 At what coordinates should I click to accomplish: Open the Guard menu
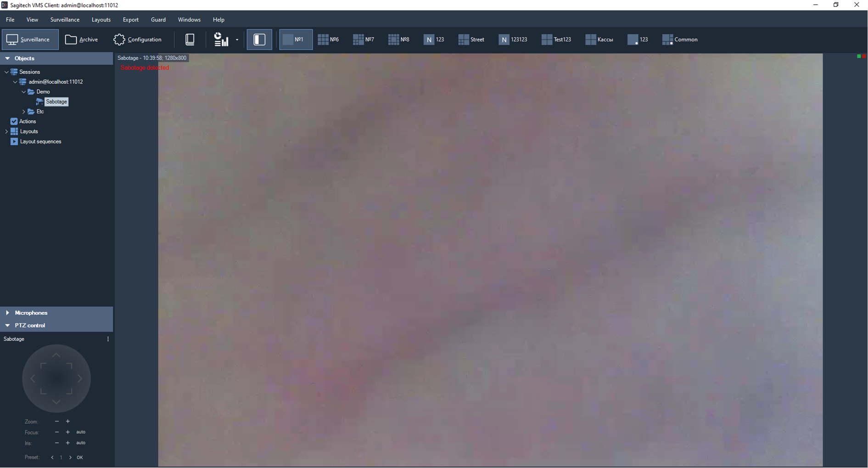click(x=158, y=20)
